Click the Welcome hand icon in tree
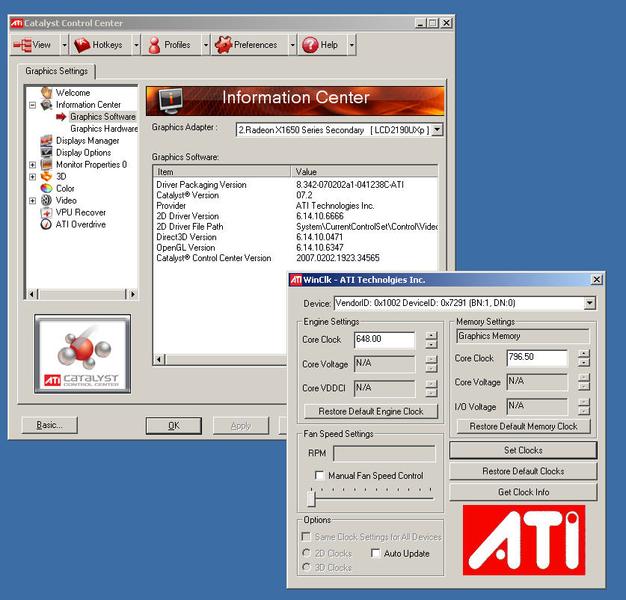Viewport: 626px width, 600px height. [x=47, y=93]
